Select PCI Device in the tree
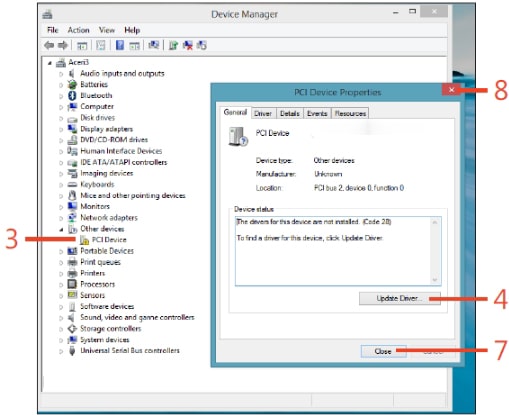Image resolution: width=509 pixels, height=415 pixels. (x=109, y=240)
